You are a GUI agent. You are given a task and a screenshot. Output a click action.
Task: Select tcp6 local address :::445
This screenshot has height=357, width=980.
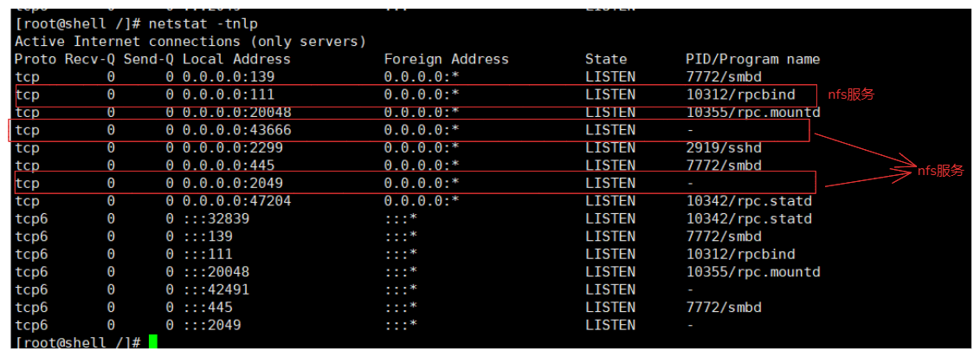click(x=208, y=308)
